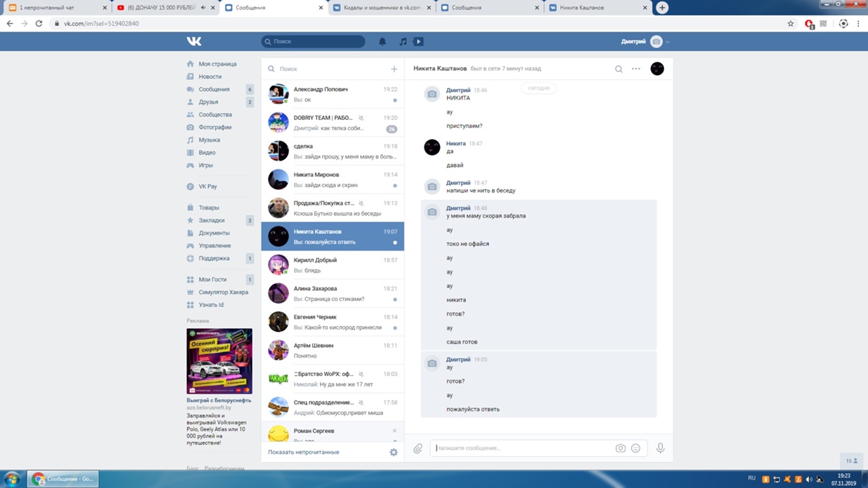Remove the Роман Сергеев chat with the X
This screenshot has height=488, width=868.
pos(395,430)
